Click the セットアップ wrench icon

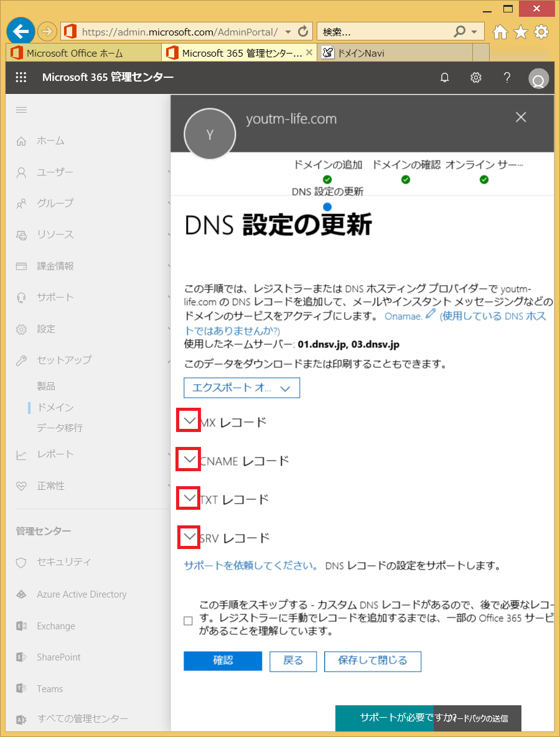click(x=21, y=360)
